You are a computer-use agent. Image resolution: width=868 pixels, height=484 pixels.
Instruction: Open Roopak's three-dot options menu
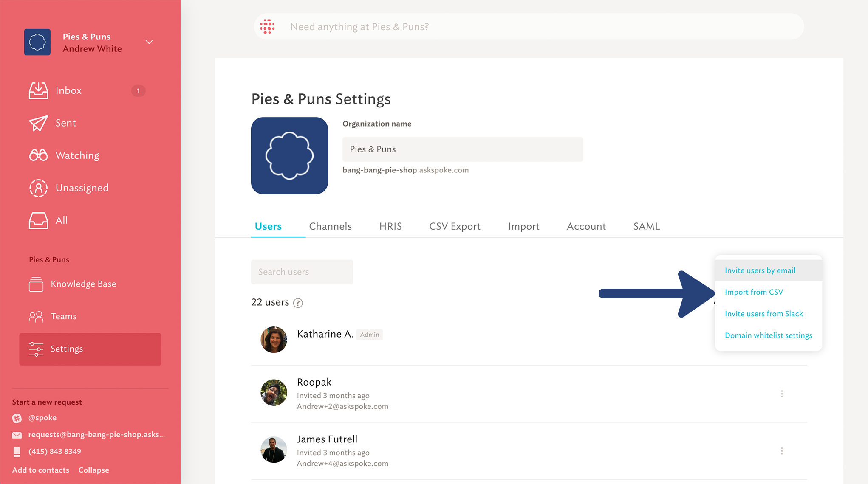(782, 394)
